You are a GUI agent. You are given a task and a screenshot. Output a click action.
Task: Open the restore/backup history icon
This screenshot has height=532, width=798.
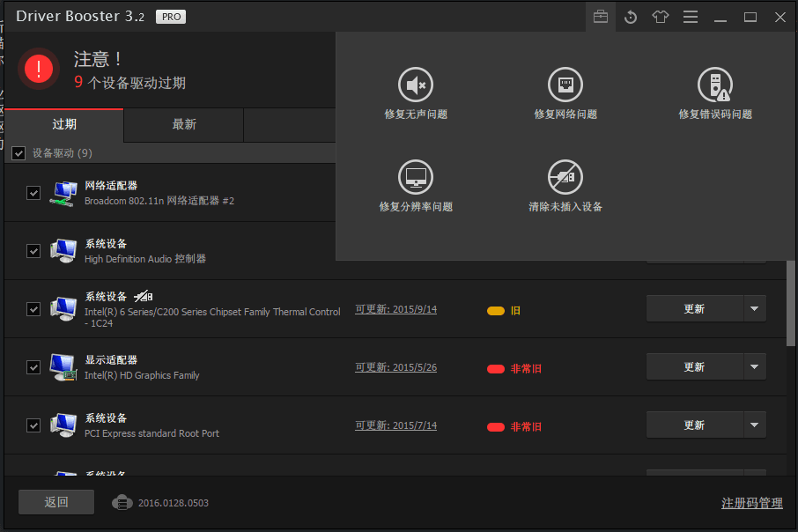[x=631, y=17]
